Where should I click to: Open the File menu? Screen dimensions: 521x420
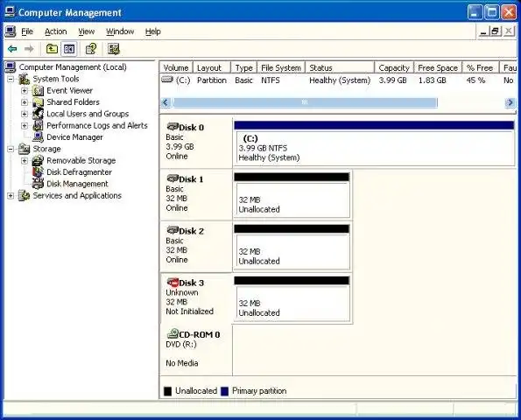[x=27, y=31]
